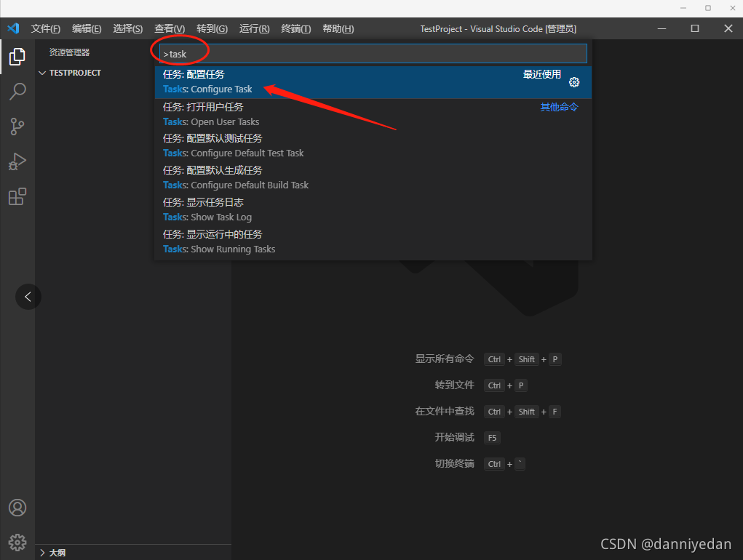Image resolution: width=743 pixels, height=560 pixels.
Task: Click the 切换终端 shortcut hint
Action: pyautogui.click(x=454, y=463)
